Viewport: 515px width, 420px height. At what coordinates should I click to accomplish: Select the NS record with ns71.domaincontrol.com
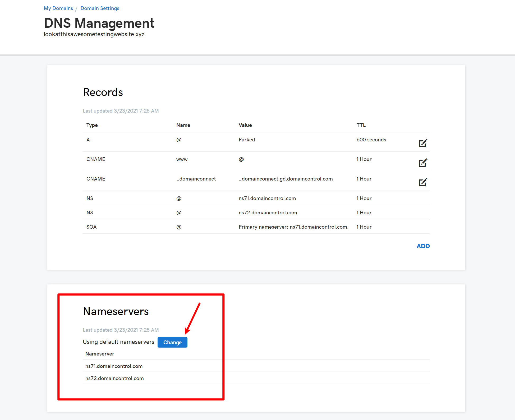point(267,198)
